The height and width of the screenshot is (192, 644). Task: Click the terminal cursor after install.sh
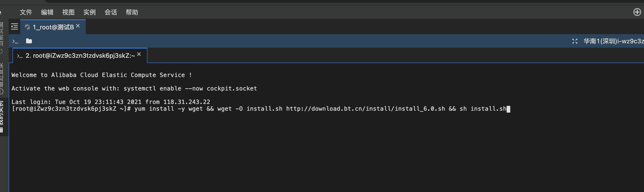508,109
